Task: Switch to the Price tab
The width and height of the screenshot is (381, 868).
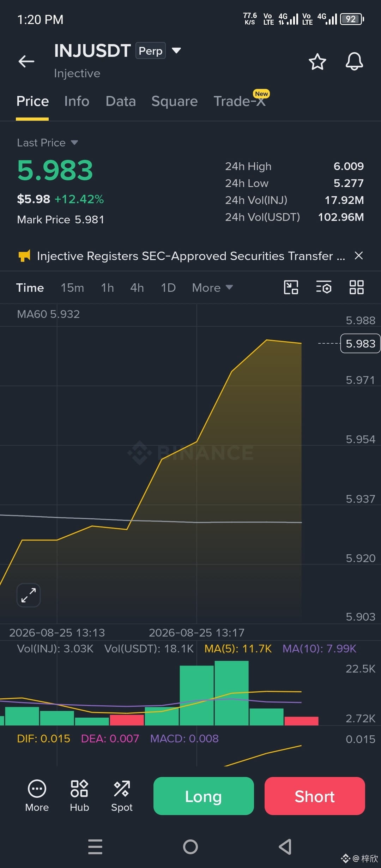Action: pos(32,101)
